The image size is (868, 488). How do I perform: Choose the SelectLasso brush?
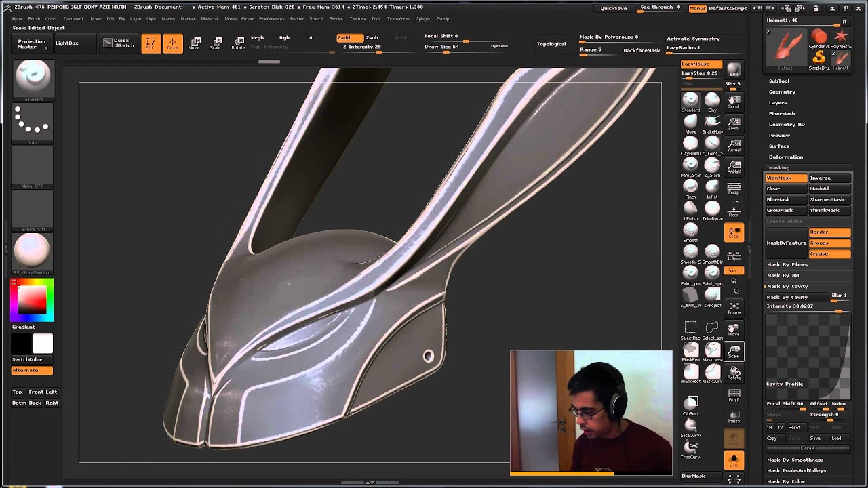pyautogui.click(x=712, y=329)
